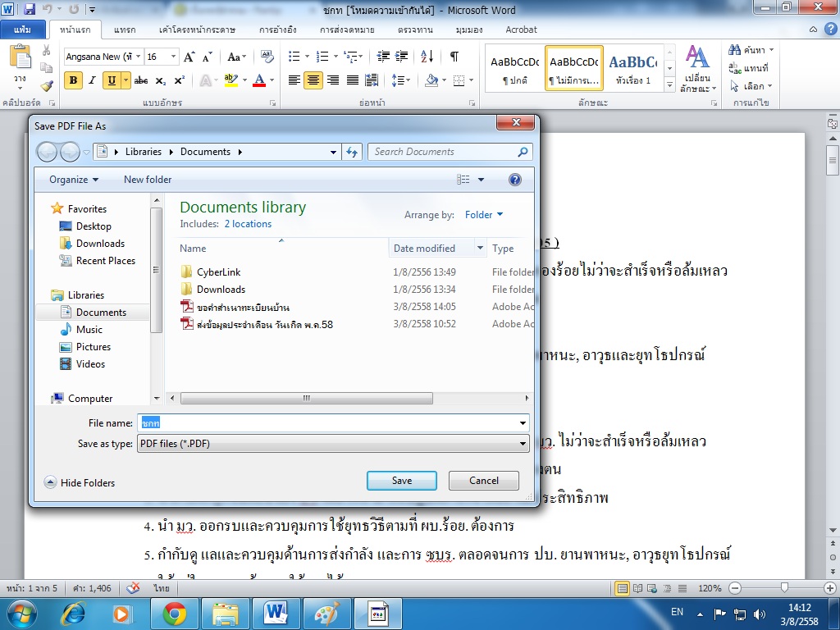Click the Back arrow in Save dialog

coord(47,152)
